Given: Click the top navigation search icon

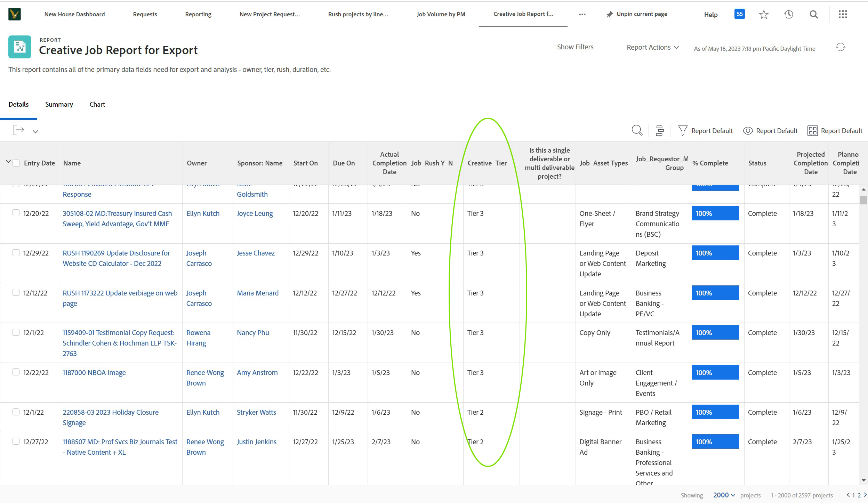Looking at the screenshot, I should pos(814,15).
